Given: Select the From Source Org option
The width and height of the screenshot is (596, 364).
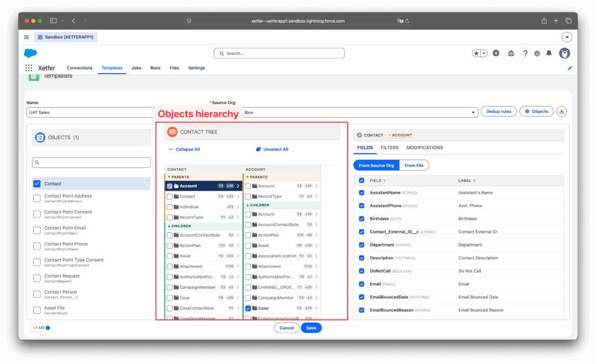Looking at the screenshot, I should click(x=377, y=166).
